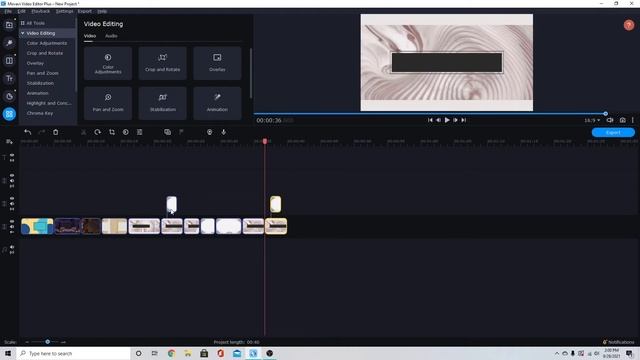Screen dimensions: 640x360
Task: Open the File menu
Action: (x=8, y=11)
